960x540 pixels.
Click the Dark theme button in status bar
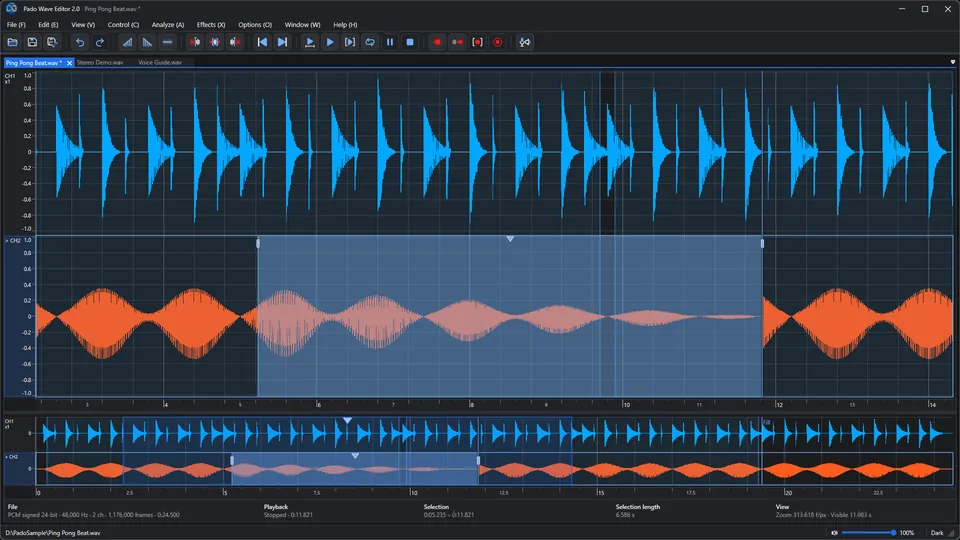click(937, 533)
